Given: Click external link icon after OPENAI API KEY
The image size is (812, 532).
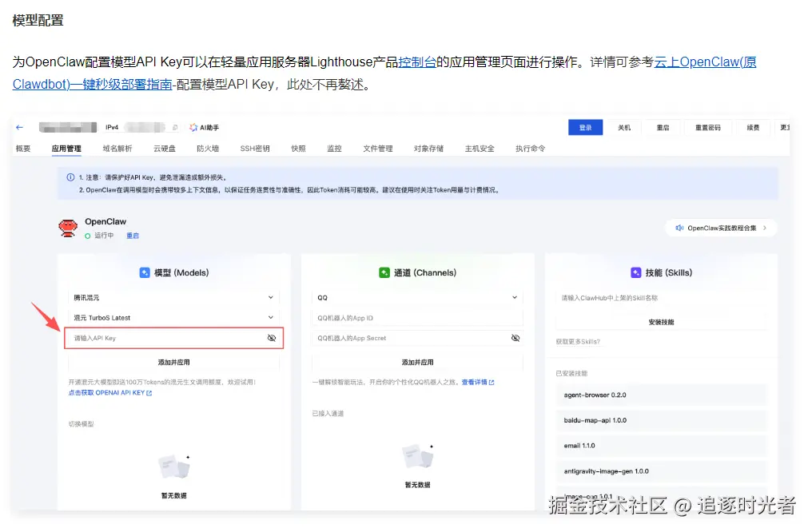Looking at the screenshot, I should tap(149, 393).
